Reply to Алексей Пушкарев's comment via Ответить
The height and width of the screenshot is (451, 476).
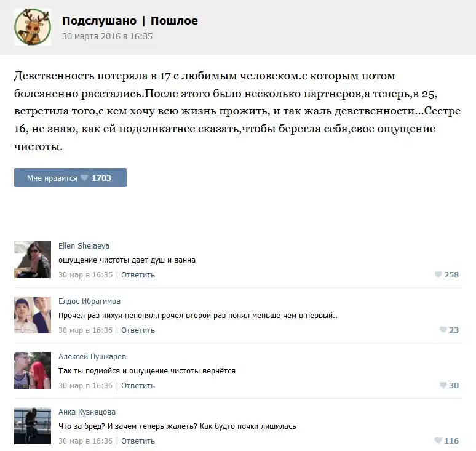138,386
